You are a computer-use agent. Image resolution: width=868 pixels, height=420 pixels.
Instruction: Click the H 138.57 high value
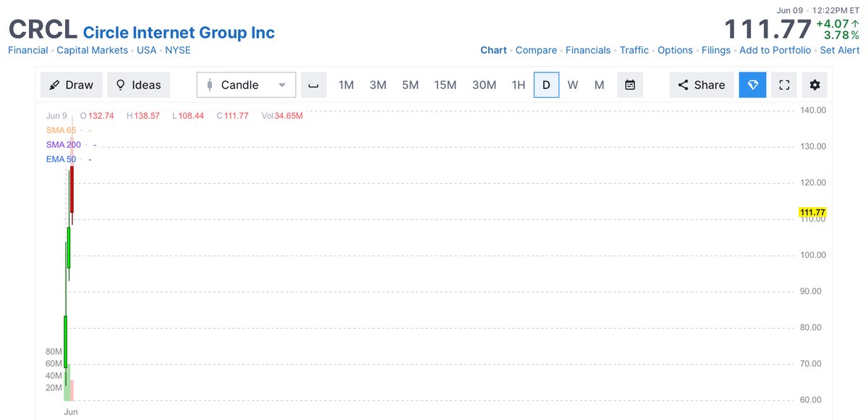(x=142, y=116)
